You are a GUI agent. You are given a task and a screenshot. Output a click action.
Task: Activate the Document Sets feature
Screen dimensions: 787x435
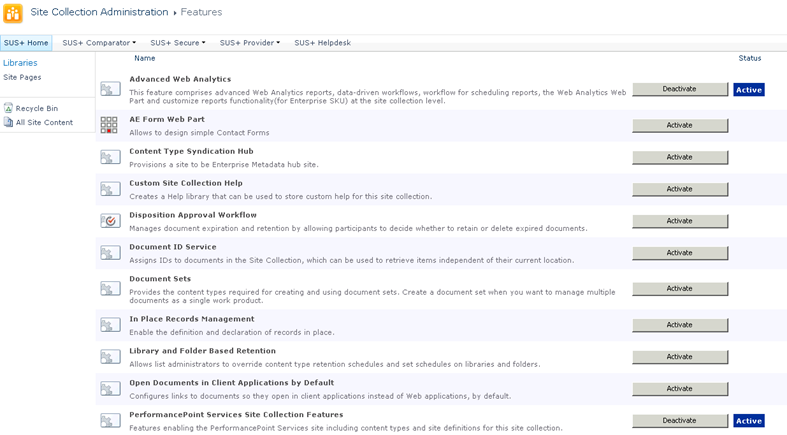680,288
